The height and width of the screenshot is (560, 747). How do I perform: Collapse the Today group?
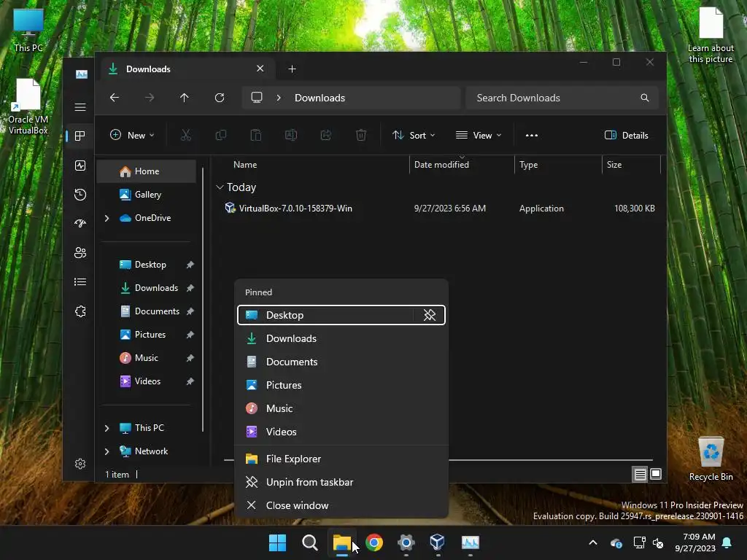pos(220,187)
